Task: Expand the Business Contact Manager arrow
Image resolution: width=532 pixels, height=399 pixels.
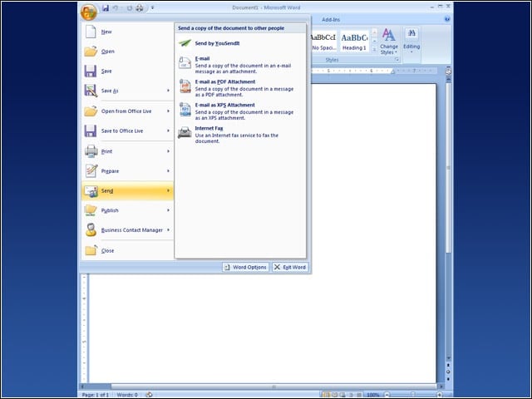Action: pos(168,230)
